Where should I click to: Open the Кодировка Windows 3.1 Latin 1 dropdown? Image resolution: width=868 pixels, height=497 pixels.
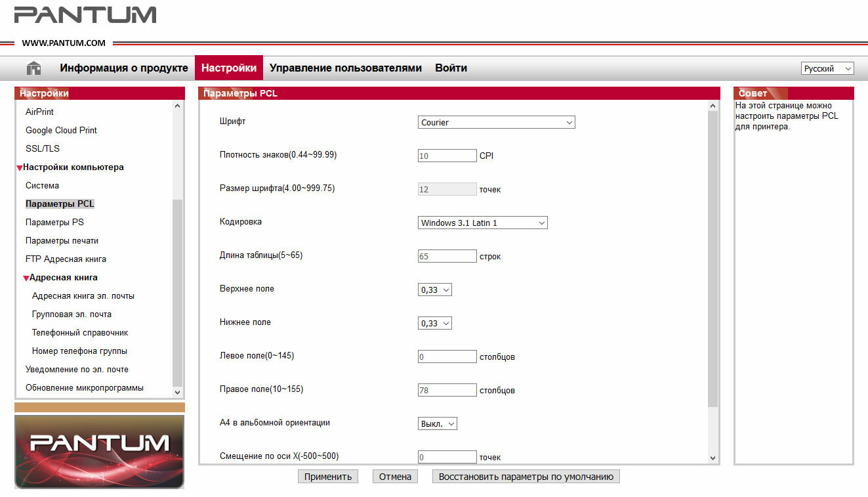tap(482, 223)
